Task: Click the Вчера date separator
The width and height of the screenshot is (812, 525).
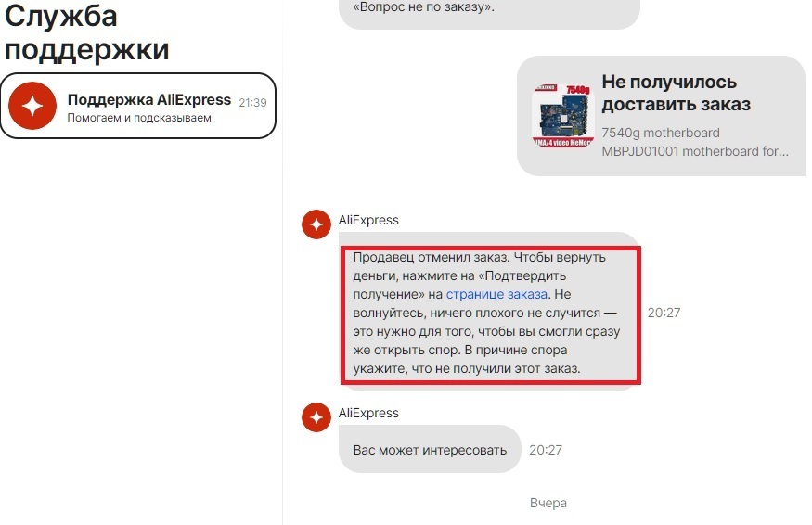Action: coord(548,503)
